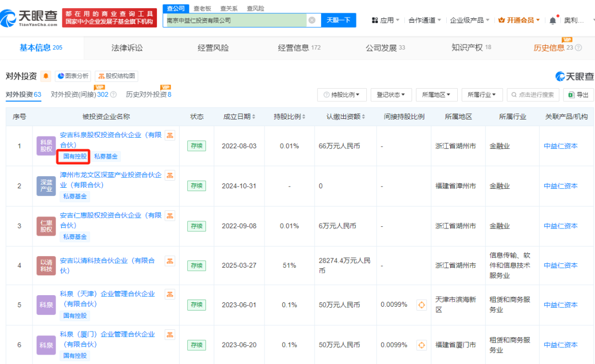595x364 pixels.
Task: Open 股权结构图 equity structure chart
Action: (116, 76)
